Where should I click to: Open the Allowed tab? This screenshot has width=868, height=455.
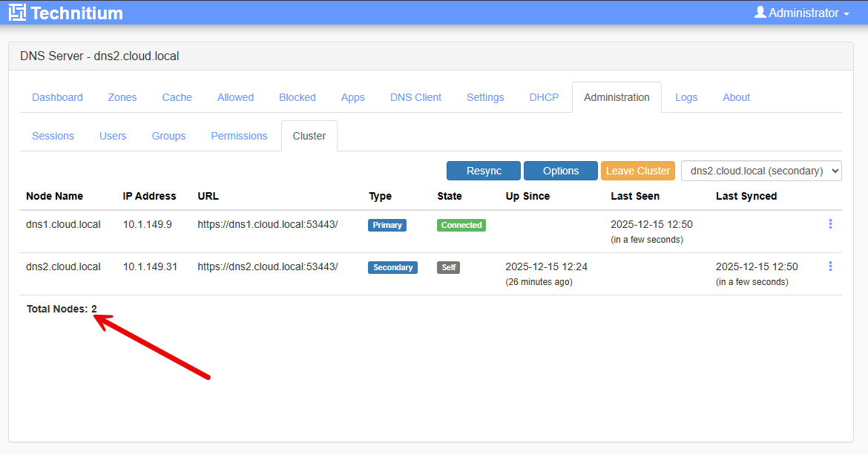pyautogui.click(x=235, y=97)
